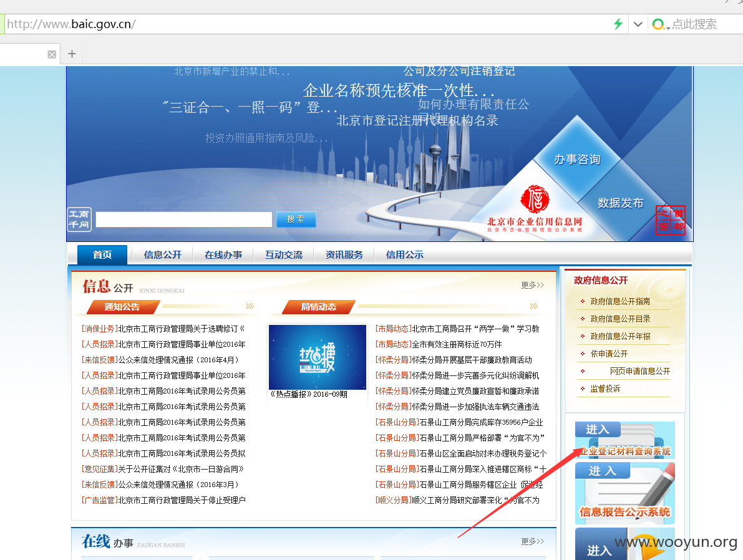Image resolution: width=743 pixels, height=560 pixels.
Task: Select the 首页 navigation tab
Action: [x=102, y=255]
